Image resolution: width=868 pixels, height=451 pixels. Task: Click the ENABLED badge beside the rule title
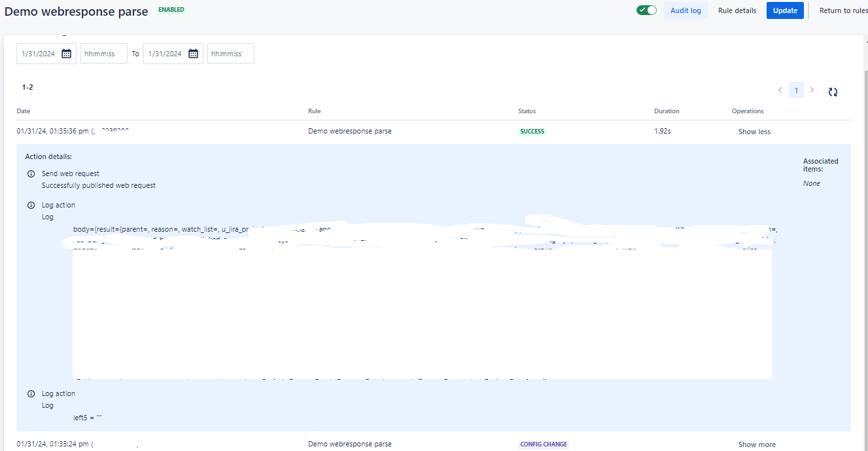pos(171,10)
